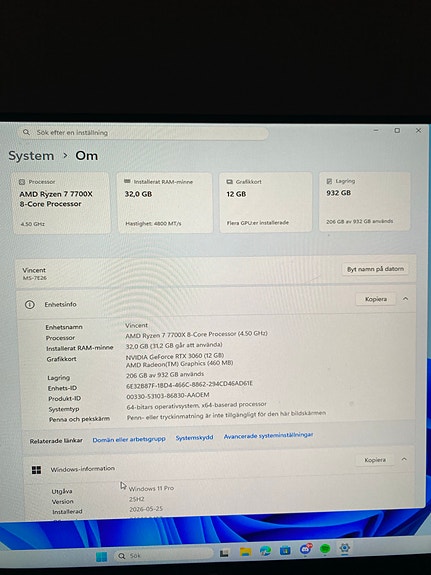
Task: Open Discord from the taskbar
Action: click(x=306, y=549)
